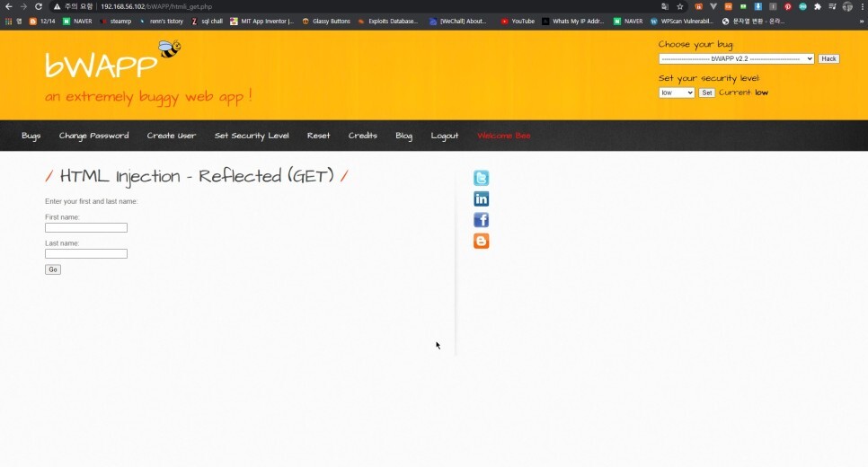Open the Whats My IP Address bookmark

573,21
